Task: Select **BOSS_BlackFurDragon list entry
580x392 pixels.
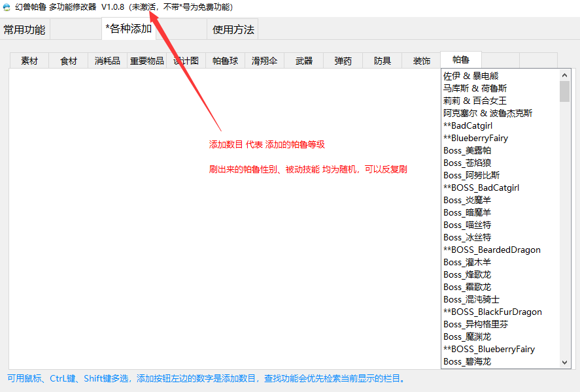Action: [x=492, y=312]
